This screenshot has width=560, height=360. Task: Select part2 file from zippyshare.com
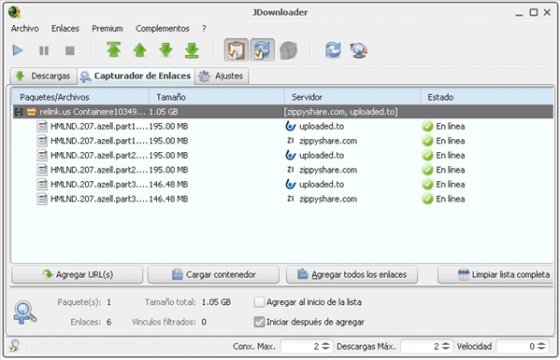[x=283, y=170]
